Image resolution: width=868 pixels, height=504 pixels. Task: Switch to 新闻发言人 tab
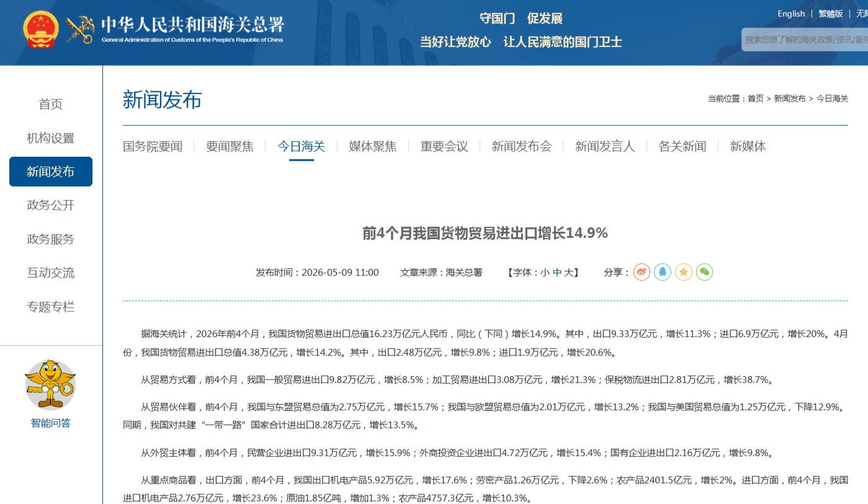[x=605, y=146]
